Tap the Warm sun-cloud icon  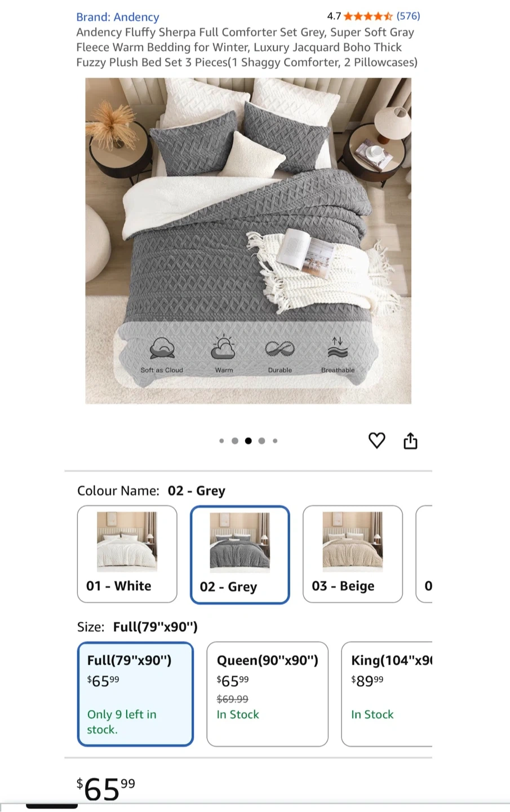(x=223, y=348)
